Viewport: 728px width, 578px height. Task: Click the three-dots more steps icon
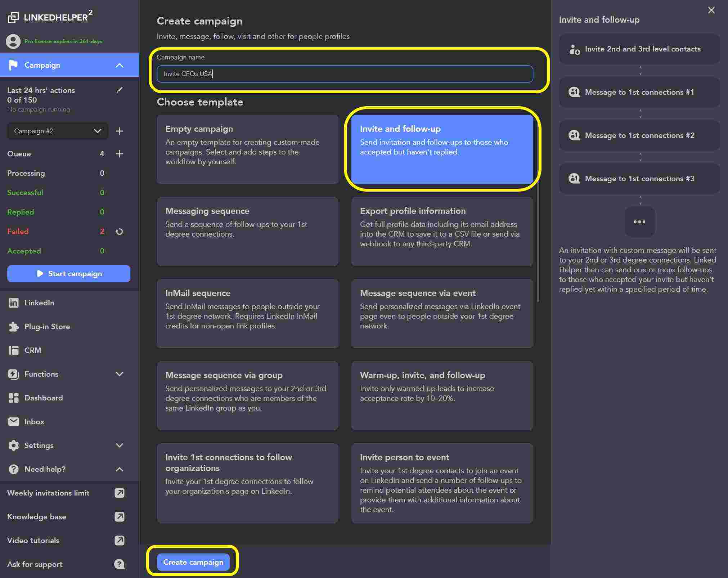tap(639, 222)
